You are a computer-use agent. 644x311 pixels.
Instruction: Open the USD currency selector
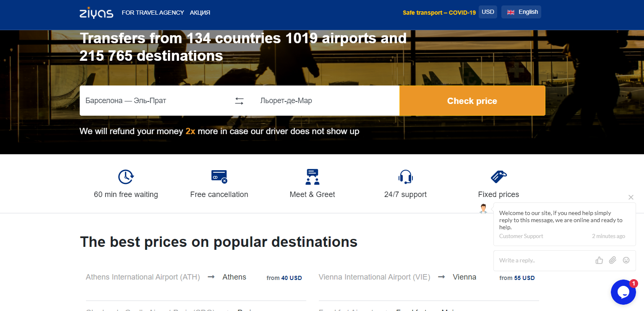tap(488, 12)
